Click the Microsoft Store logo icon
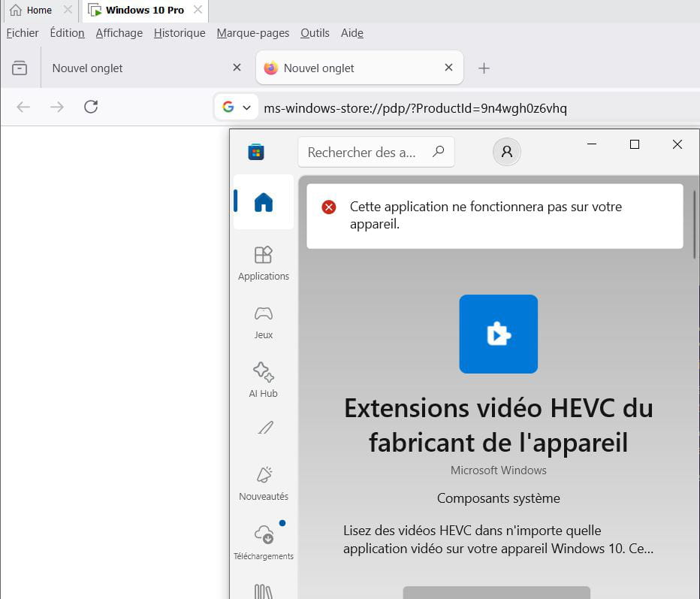 [256, 152]
